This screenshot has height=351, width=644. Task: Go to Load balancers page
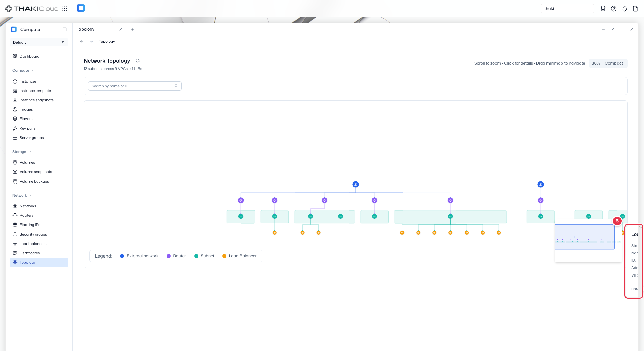39,244
